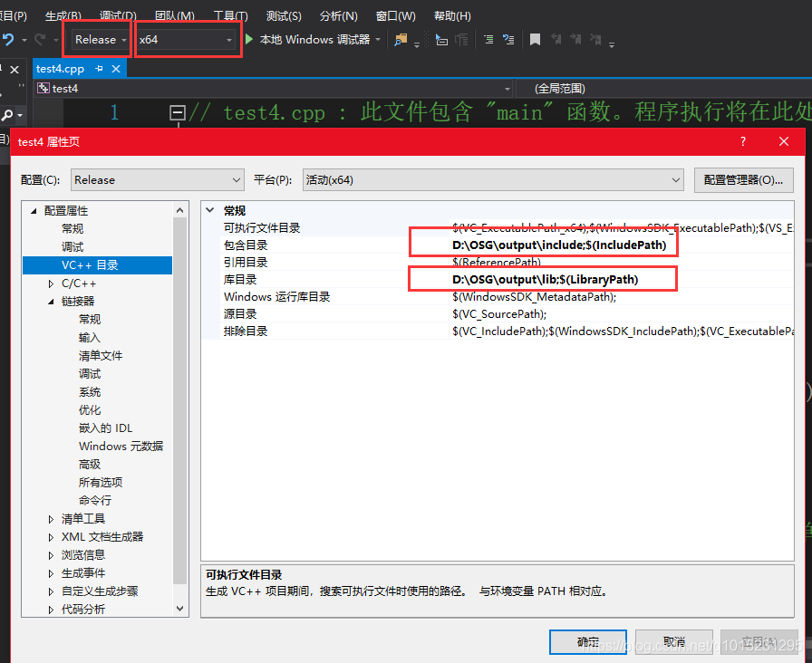Screen dimensions: 812x663
Task: Click the 配置管理器(O)... button
Action: coord(744,180)
